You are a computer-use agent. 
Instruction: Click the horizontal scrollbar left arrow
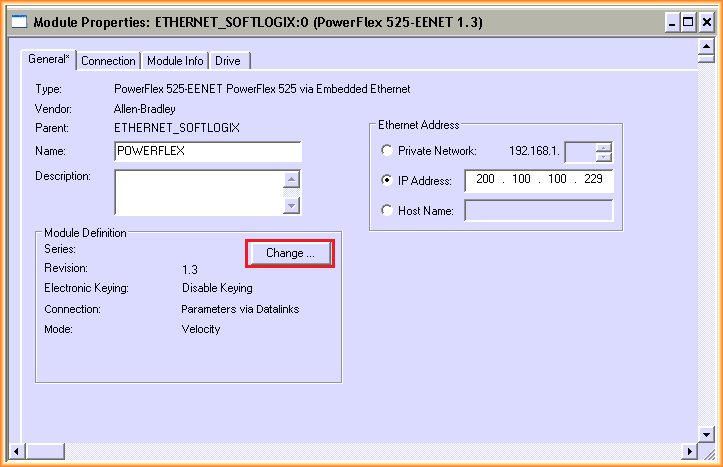(17, 449)
